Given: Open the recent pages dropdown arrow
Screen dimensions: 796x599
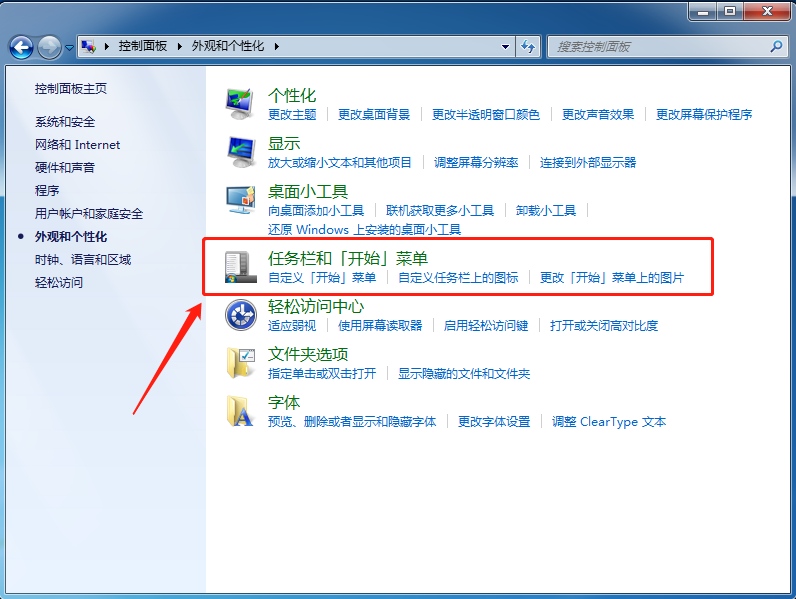Looking at the screenshot, I should pyautogui.click(x=69, y=47).
